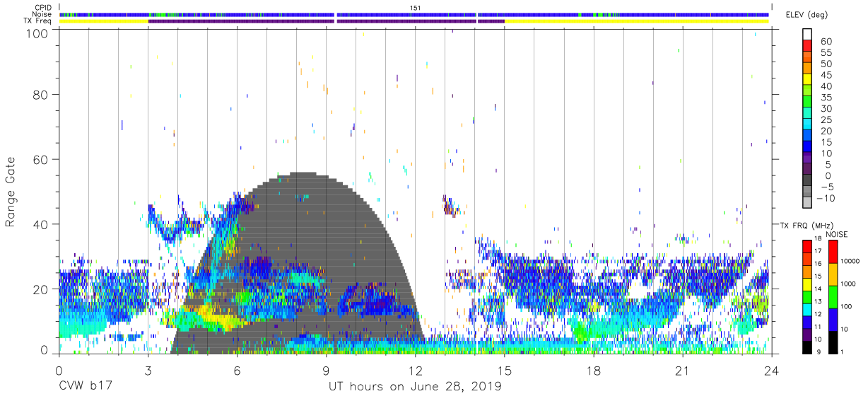
Task: Click the purple section of the TX Freq strip
Action: [326, 21]
